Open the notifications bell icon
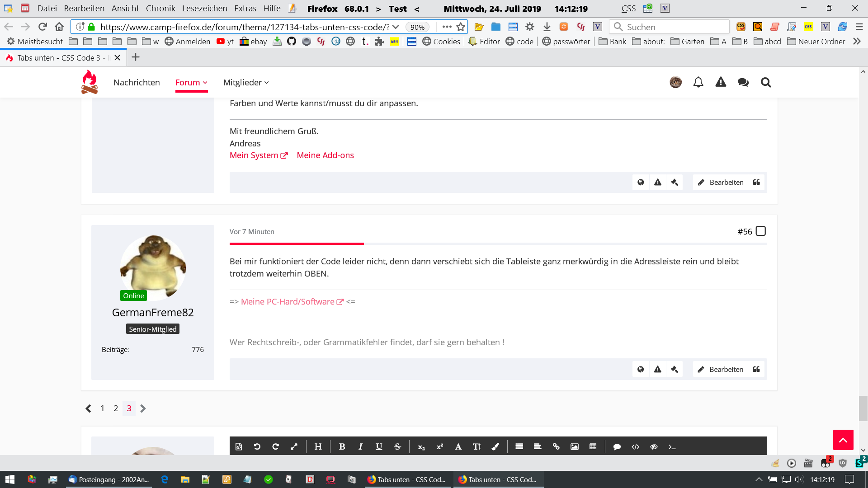The image size is (868, 488). click(698, 82)
